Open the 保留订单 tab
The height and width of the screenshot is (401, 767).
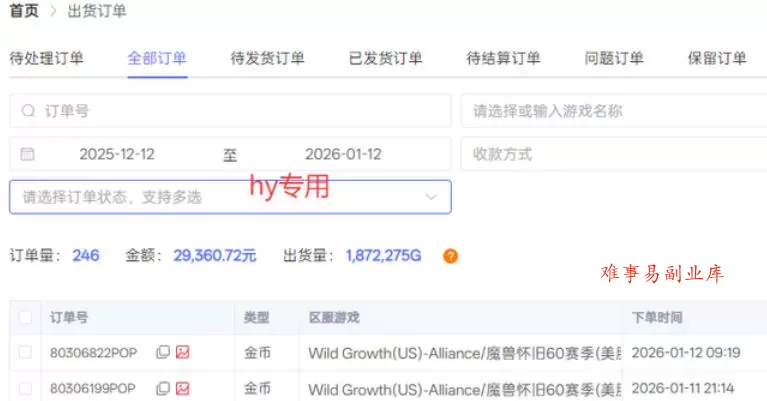(717, 58)
